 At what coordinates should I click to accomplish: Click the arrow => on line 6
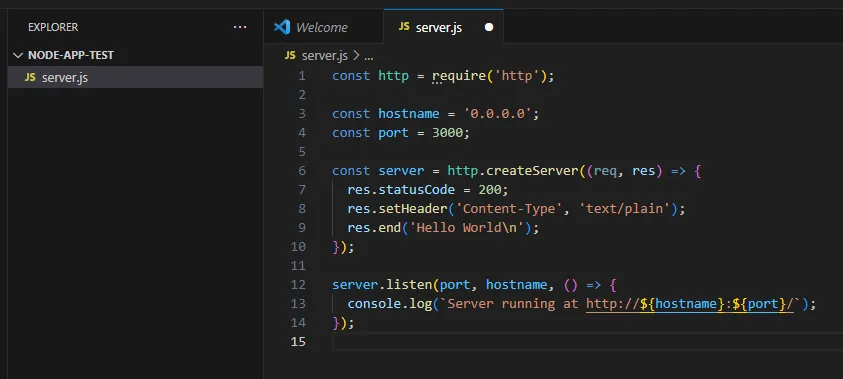pyautogui.click(x=678, y=171)
